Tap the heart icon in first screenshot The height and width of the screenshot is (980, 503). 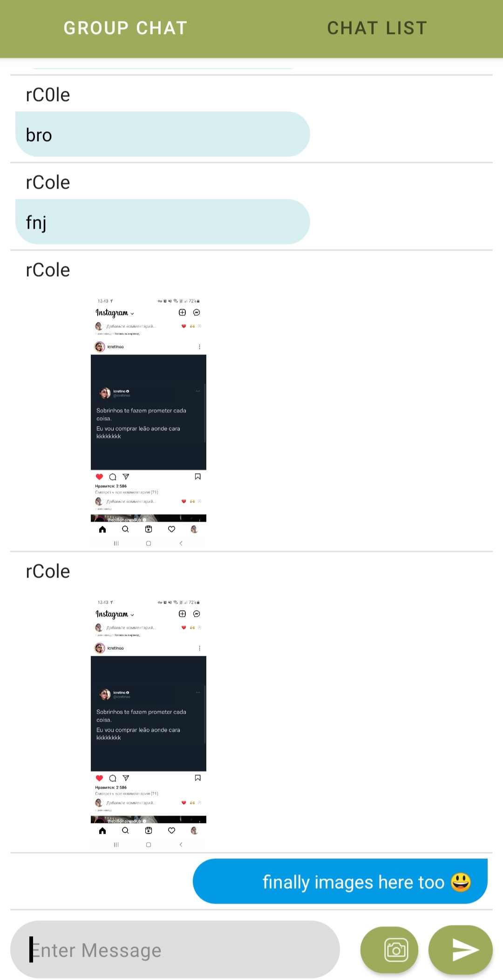click(x=99, y=476)
